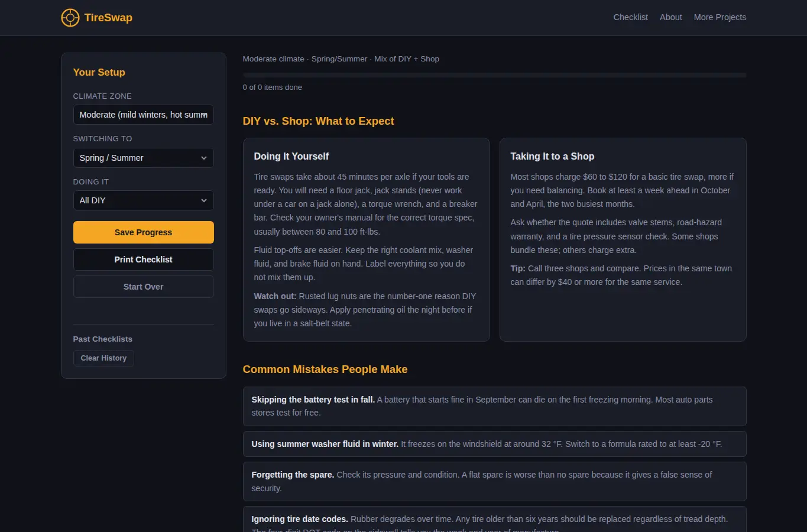Click the "CLIMATE ZONE" field label
The height and width of the screenshot is (532, 807).
click(x=102, y=96)
